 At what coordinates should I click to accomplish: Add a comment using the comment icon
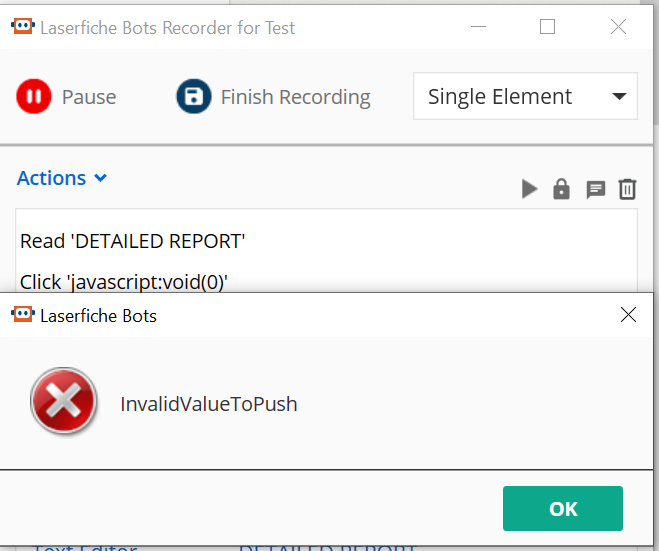[596, 190]
